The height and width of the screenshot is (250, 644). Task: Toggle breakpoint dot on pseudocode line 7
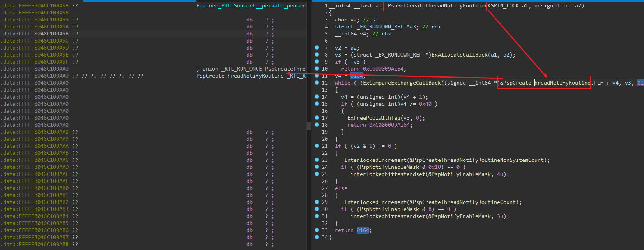[317, 47]
